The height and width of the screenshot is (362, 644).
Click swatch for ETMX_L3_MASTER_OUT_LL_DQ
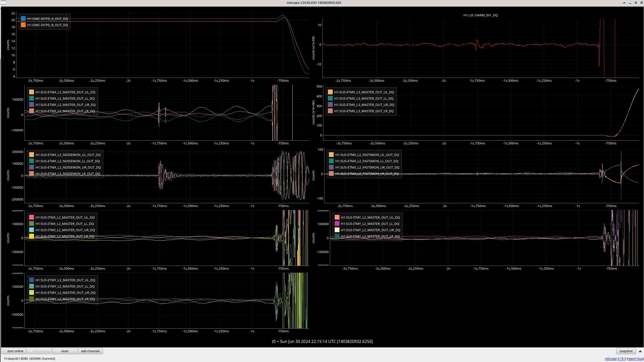click(x=330, y=98)
